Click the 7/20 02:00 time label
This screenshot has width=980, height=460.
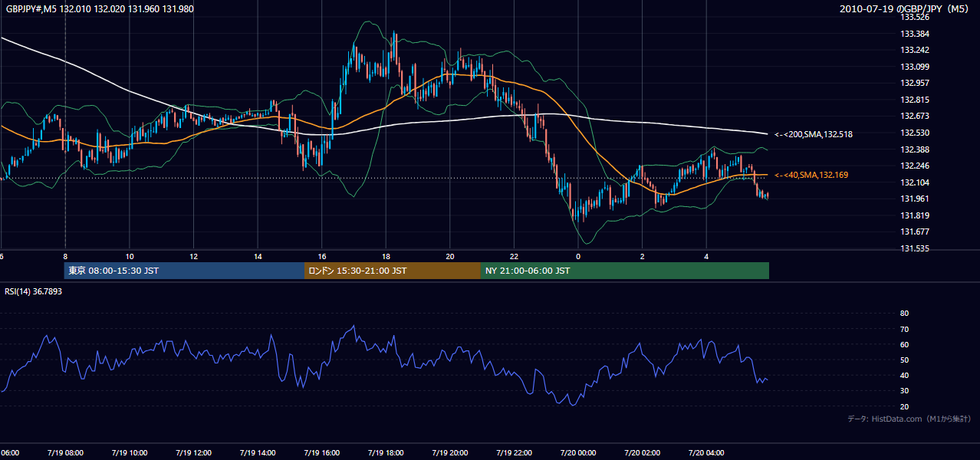pyautogui.click(x=643, y=452)
